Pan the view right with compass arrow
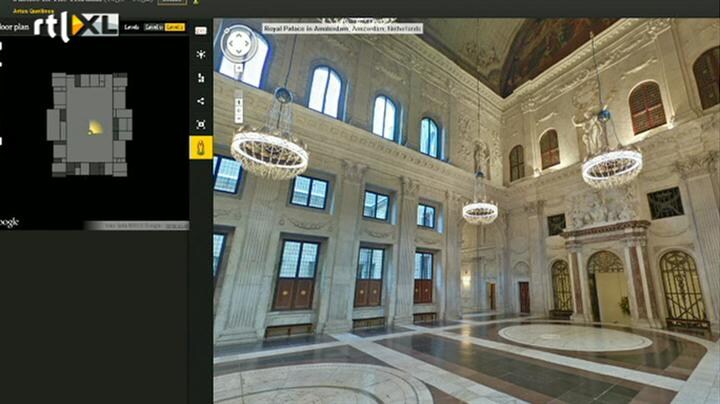The width and height of the screenshot is (720, 404). coord(248,44)
